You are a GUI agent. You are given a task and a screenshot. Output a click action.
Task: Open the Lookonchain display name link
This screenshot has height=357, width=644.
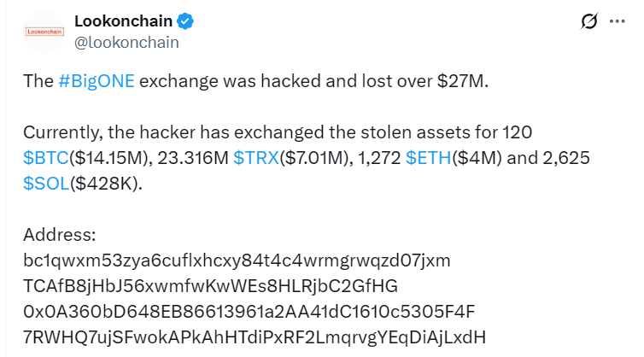tap(123, 21)
